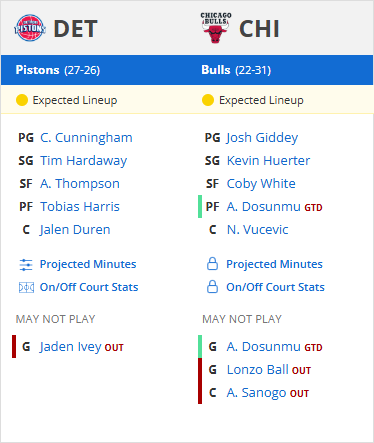
Task: Open Bulls On/Off Court Stats link
Action: point(275,287)
